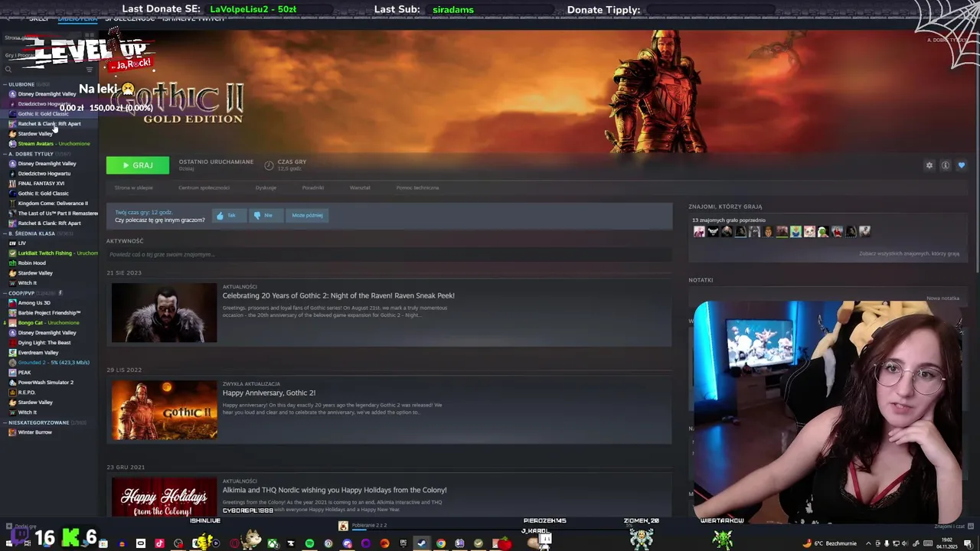Open Steam from the Windows taskbar
980x551 pixels.
[422, 543]
